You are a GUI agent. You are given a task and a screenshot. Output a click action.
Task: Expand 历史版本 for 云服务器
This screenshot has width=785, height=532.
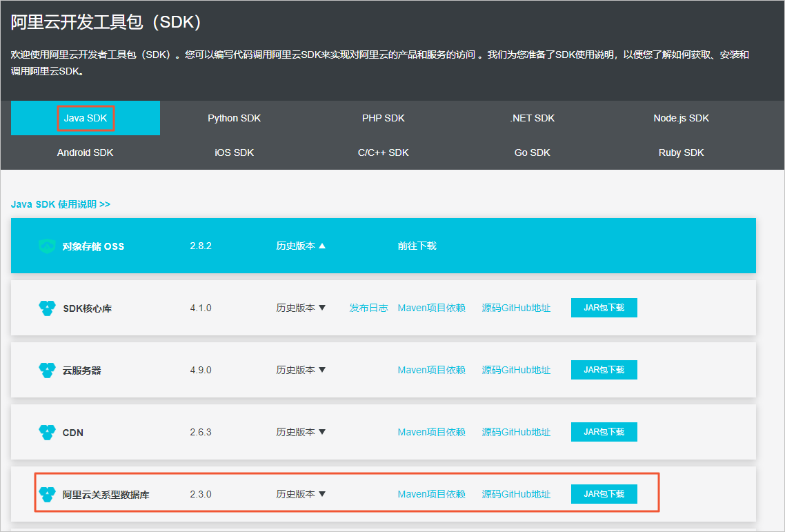(x=301, y=371)
